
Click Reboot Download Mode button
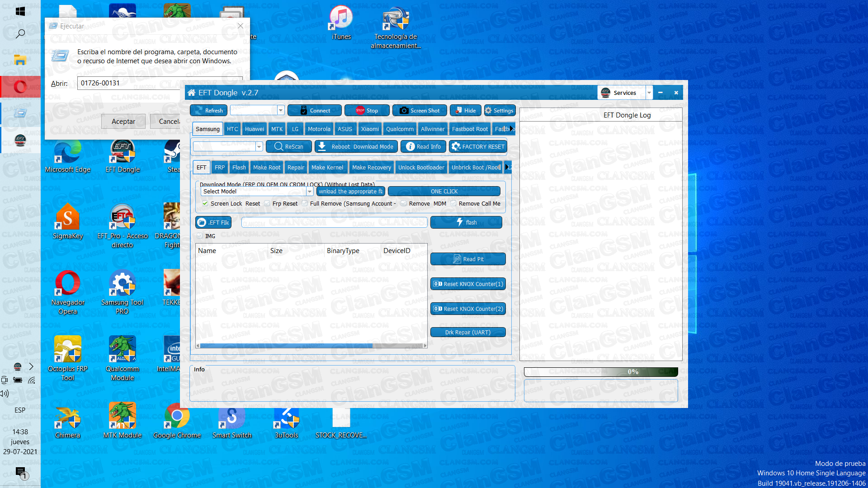point(356,146)
